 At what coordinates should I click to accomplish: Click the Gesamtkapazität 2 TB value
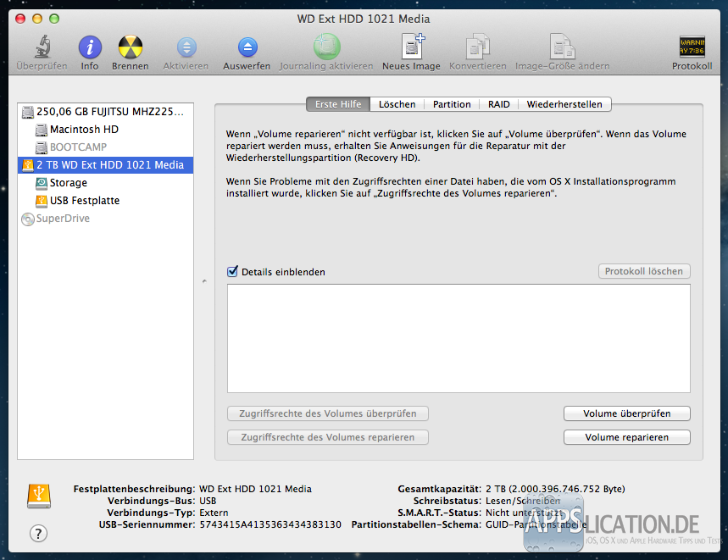click(555, 488)
